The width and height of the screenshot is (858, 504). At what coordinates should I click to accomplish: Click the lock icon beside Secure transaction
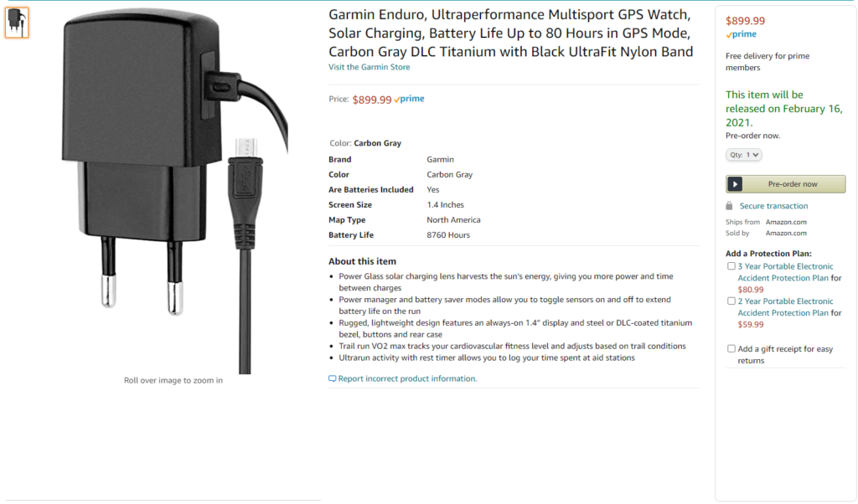point(729,206)
